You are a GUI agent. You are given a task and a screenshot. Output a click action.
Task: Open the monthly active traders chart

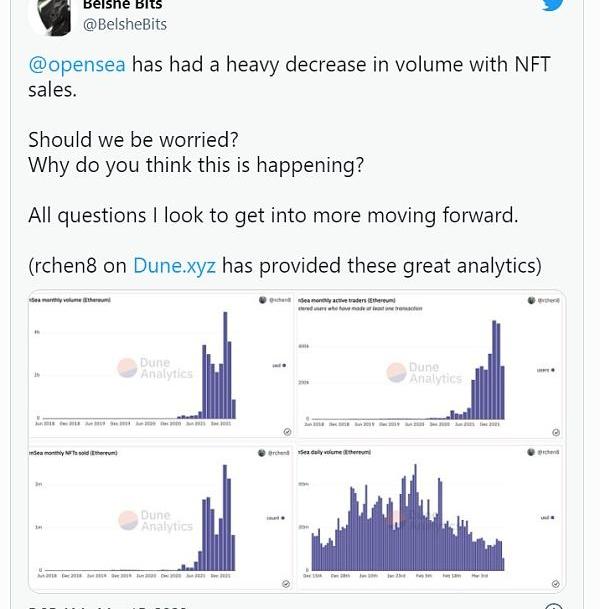pyautogui.click(x=430, y=366)
